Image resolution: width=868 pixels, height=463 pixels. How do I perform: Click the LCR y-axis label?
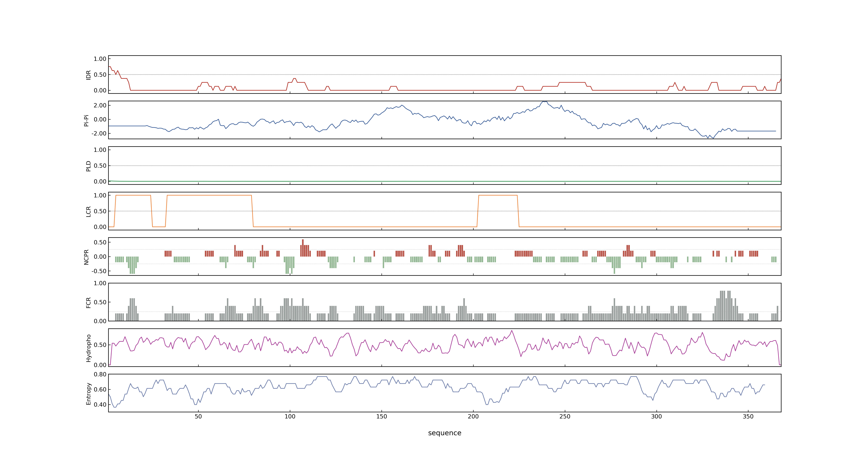(88, 211)
